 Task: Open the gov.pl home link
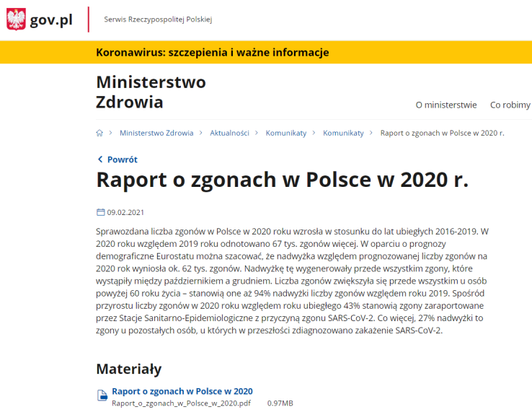[x=50, y=19]
